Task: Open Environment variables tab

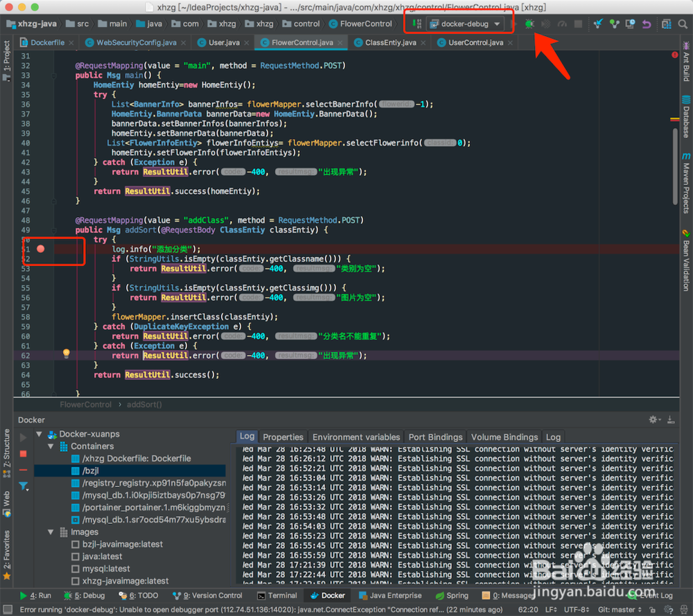Action: click(356, 437)
